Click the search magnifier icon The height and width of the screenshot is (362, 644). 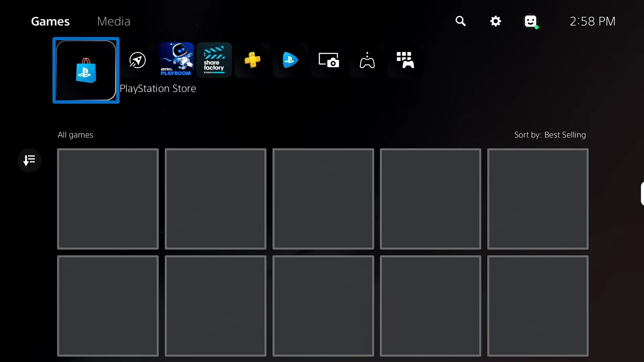click(x=460, y=21)
